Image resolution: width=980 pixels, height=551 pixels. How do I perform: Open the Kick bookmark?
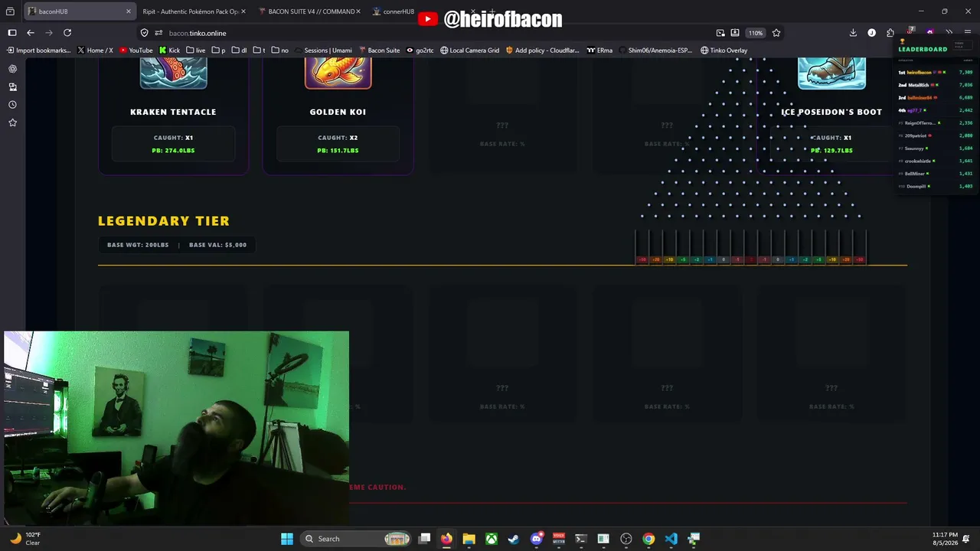coord(169,51)
